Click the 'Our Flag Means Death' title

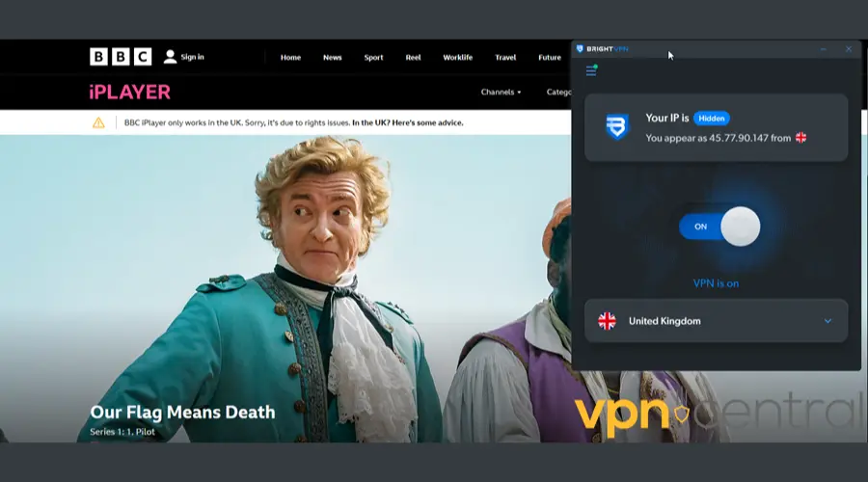[x=182, y=413]
